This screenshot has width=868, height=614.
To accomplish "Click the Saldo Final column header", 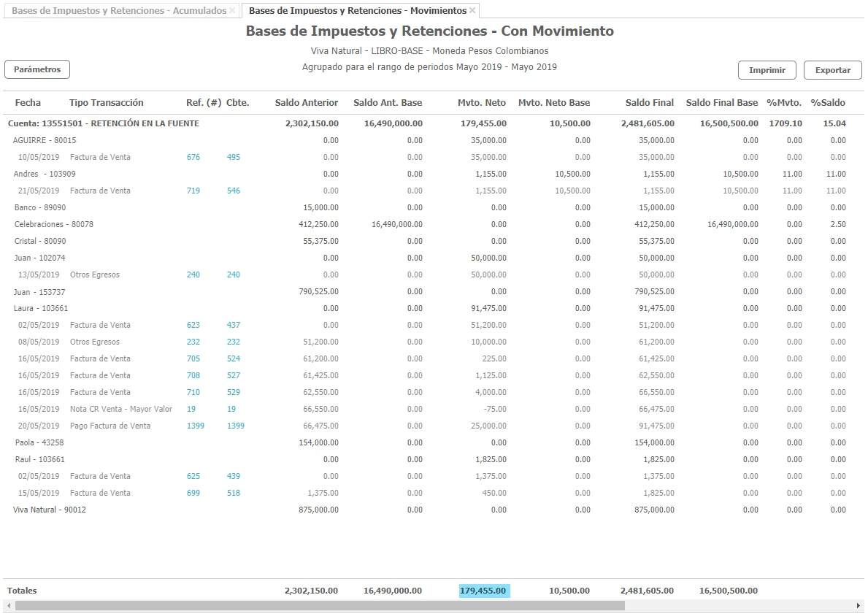I will [649, 103].
